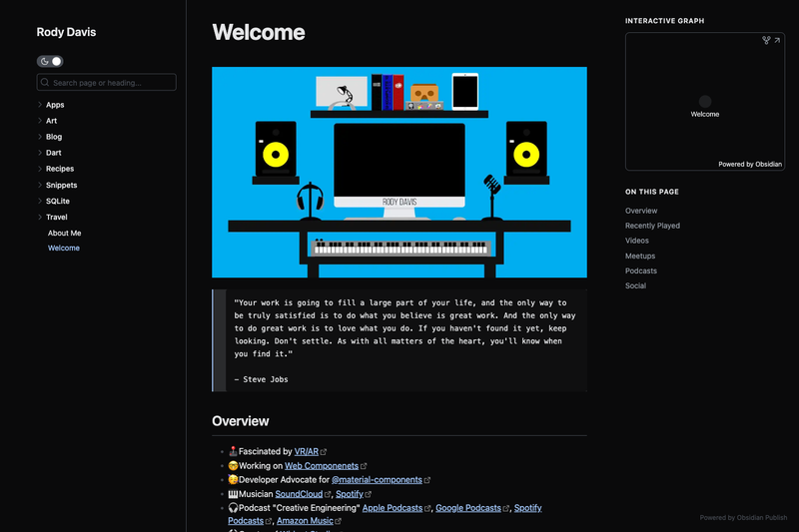Open the Apple Podcasts link

[x=393, y=508]
